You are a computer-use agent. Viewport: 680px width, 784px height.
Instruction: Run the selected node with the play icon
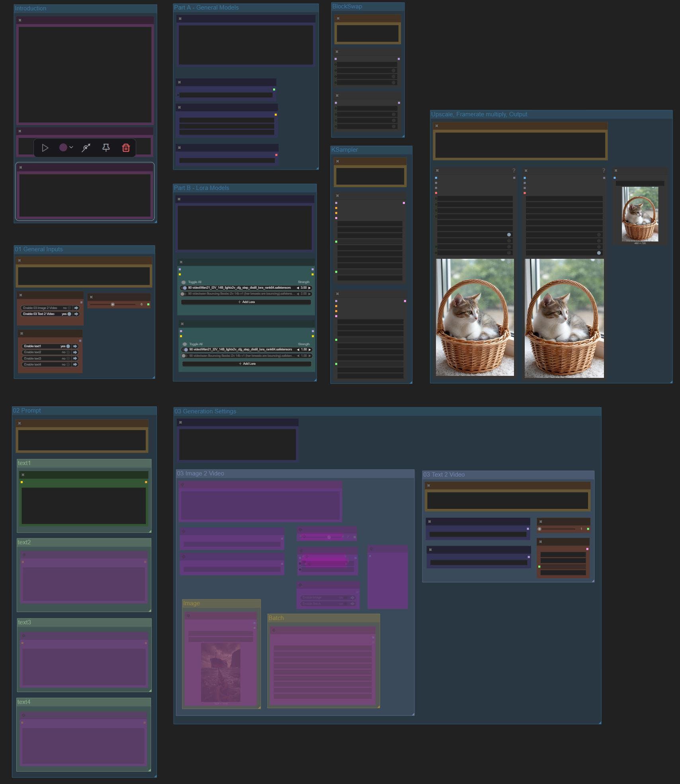click(x=45, y=148)
